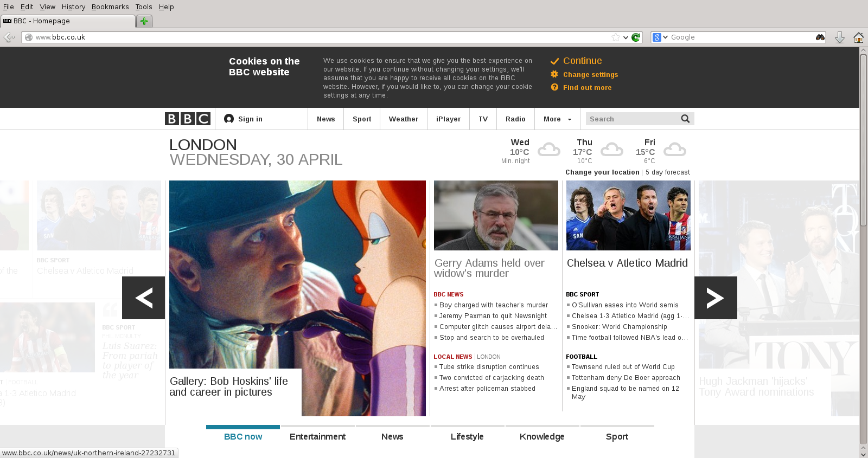This screenshot has height=458, width=868.
Task: Open the Tools menu
Action: (x=144, y=7)
